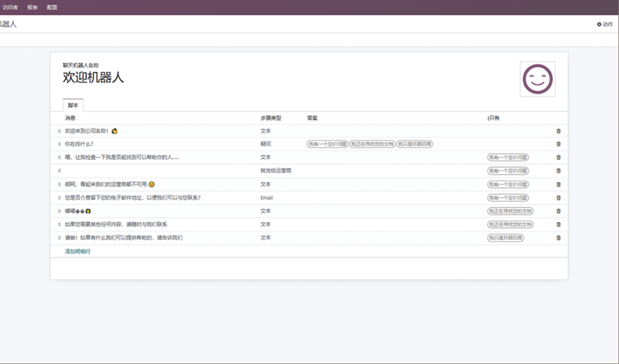
Task: Open the 动作 gear menu
Action: point(604,24)
